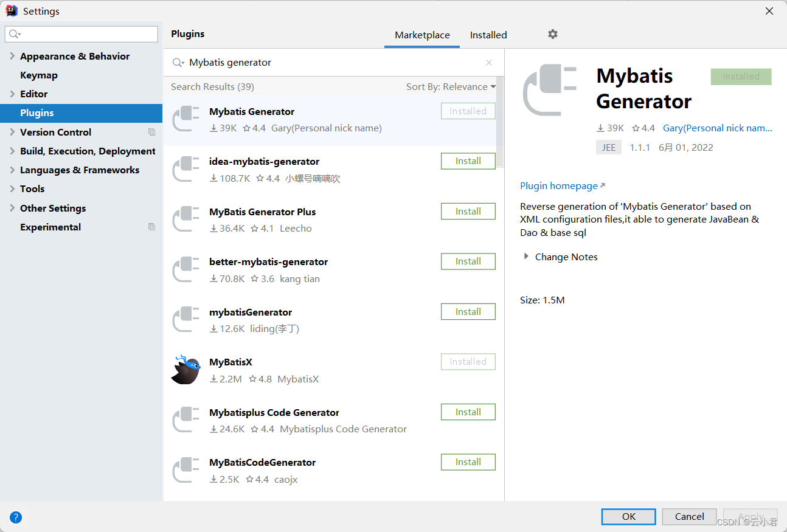Click the version 1.1.1 text

[640, 147]
